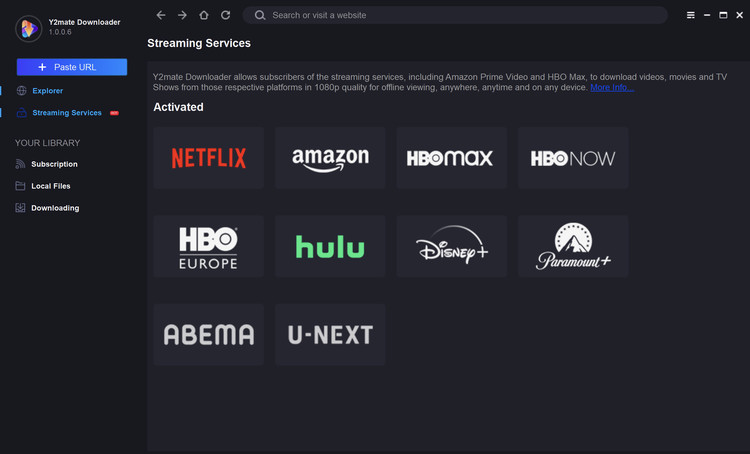This screenshot has height=454, width=750.
Task: Go to Subscription in the library
Action: [54, 164]
